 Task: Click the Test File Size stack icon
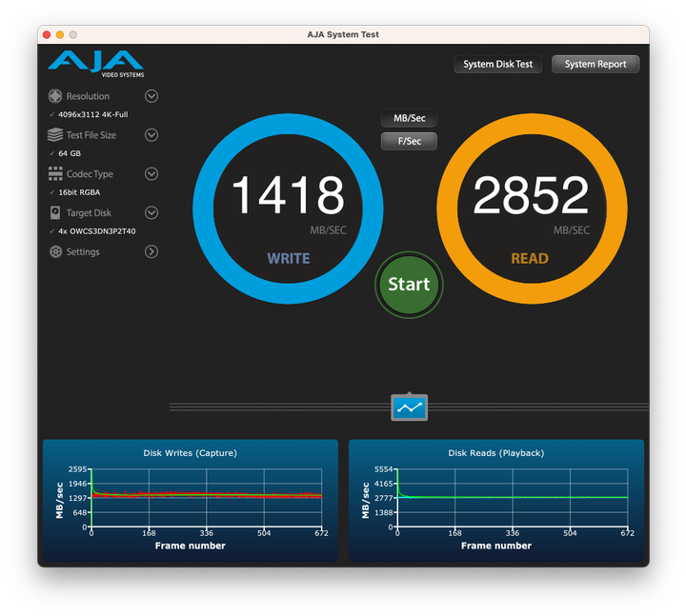tap(55, 135)
